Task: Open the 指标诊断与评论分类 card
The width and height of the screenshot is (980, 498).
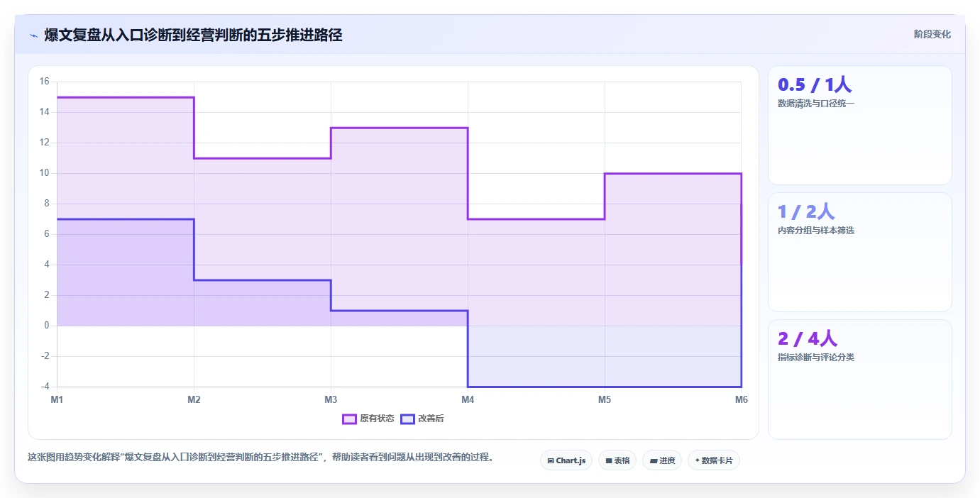Action: (x=860, y=379)
